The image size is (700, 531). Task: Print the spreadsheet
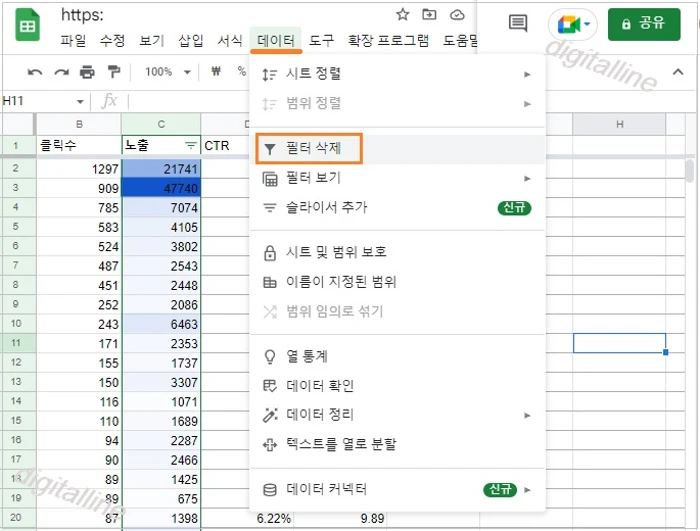pos(87,71)
